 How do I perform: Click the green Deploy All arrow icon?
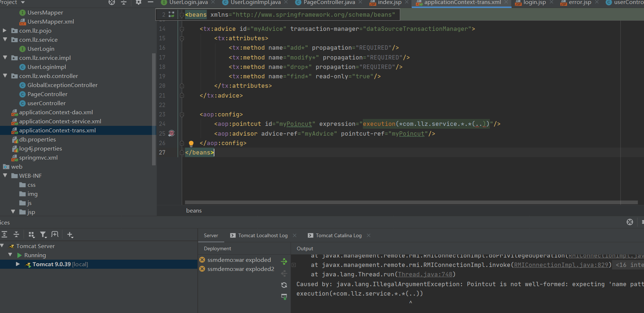click(x=284, y=261)
